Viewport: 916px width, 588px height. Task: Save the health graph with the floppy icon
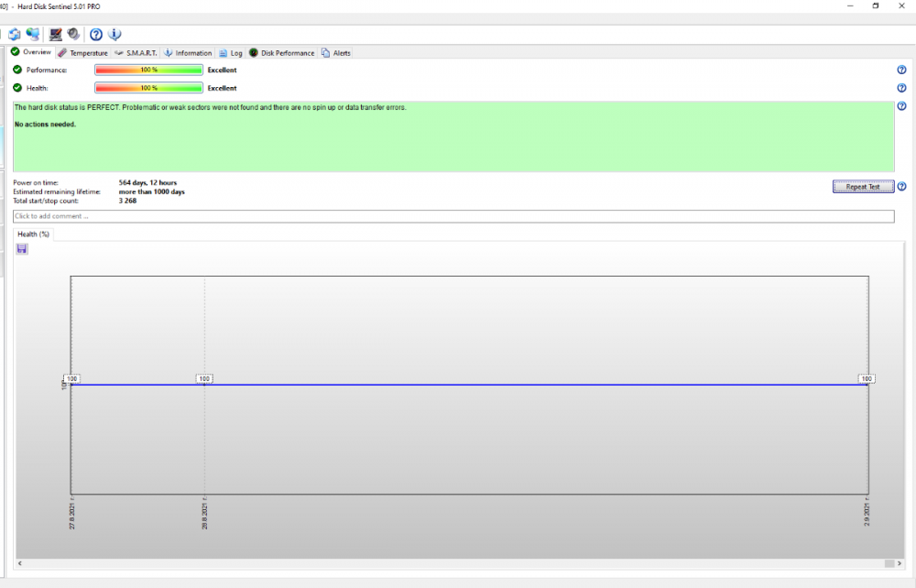[x=22, y=249]
